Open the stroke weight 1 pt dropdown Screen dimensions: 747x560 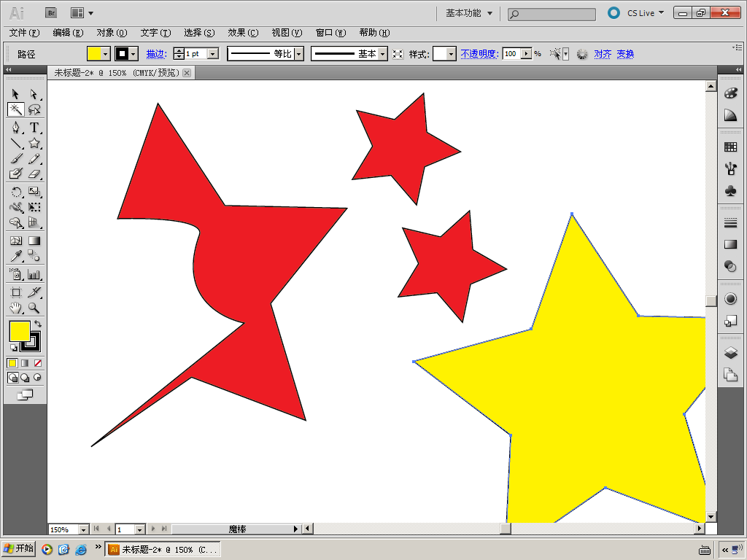point(212,54)
